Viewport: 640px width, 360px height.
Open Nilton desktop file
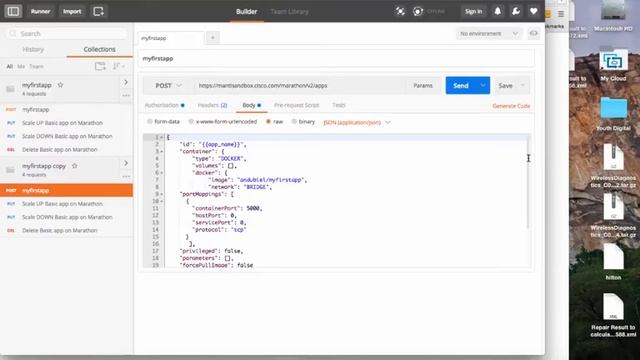click(x=613, y=257)
